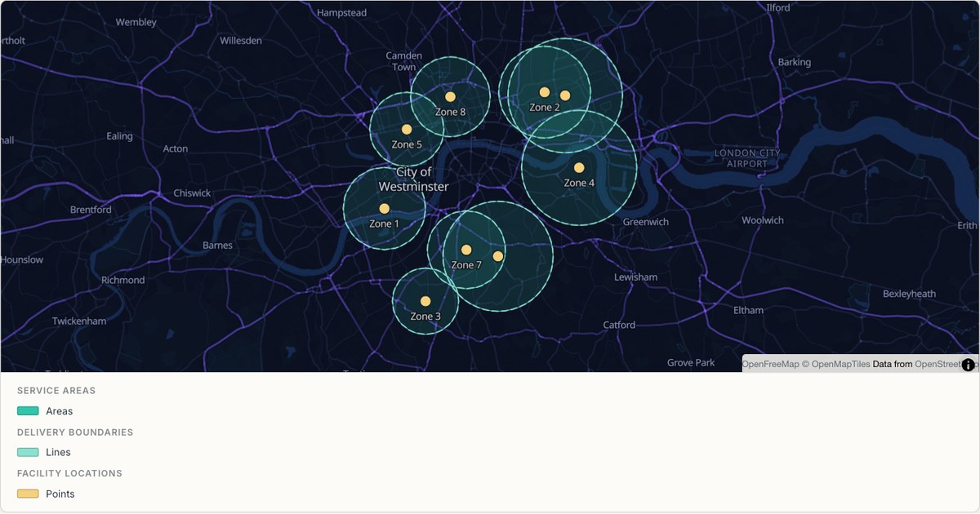The image size is (980, 514).
Task: Click the "Zone 8" map label
Action: [450, 112]
